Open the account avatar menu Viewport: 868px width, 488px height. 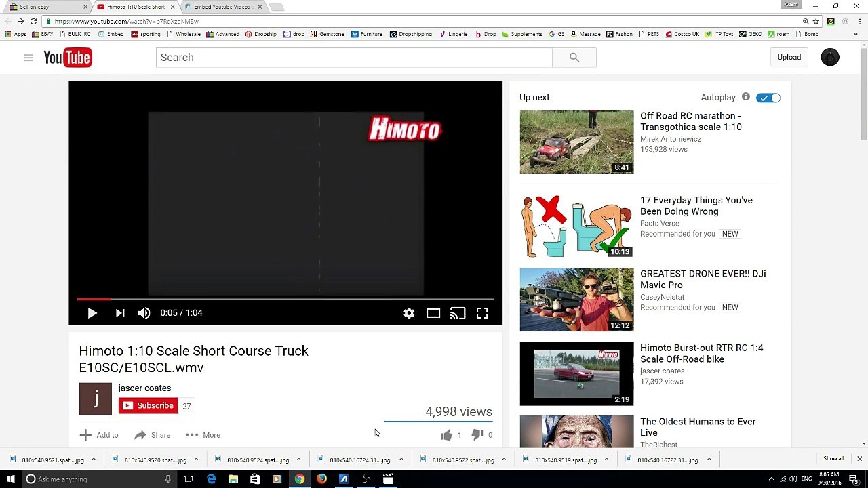tap(830, 57)
